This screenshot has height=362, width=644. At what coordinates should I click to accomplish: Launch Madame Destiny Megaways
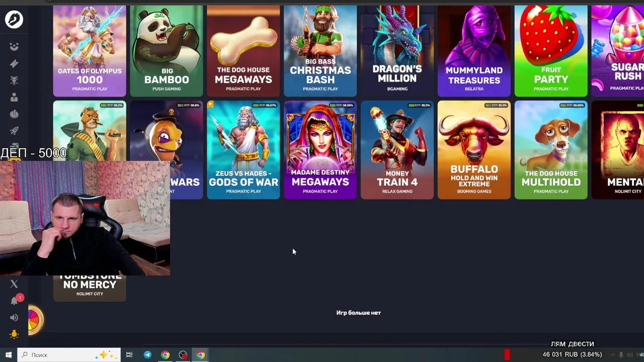(320, 150)
